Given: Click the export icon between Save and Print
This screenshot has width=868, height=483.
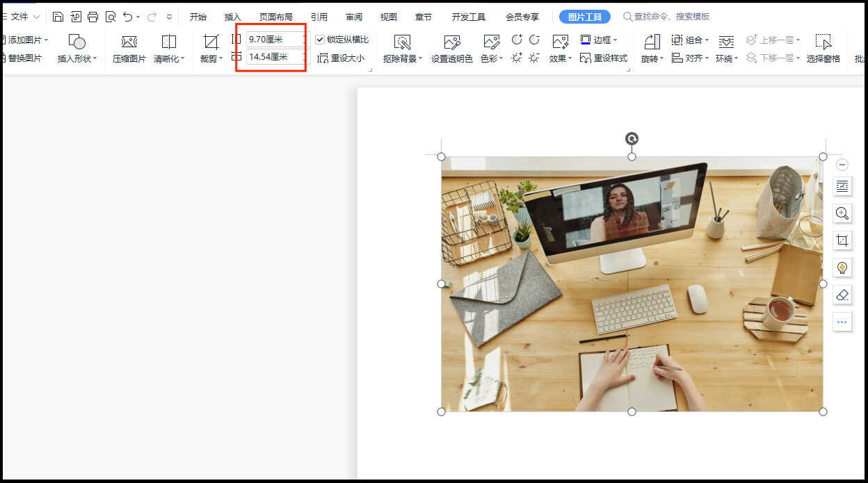Looking at the screenshot, I should click(76, 16).
